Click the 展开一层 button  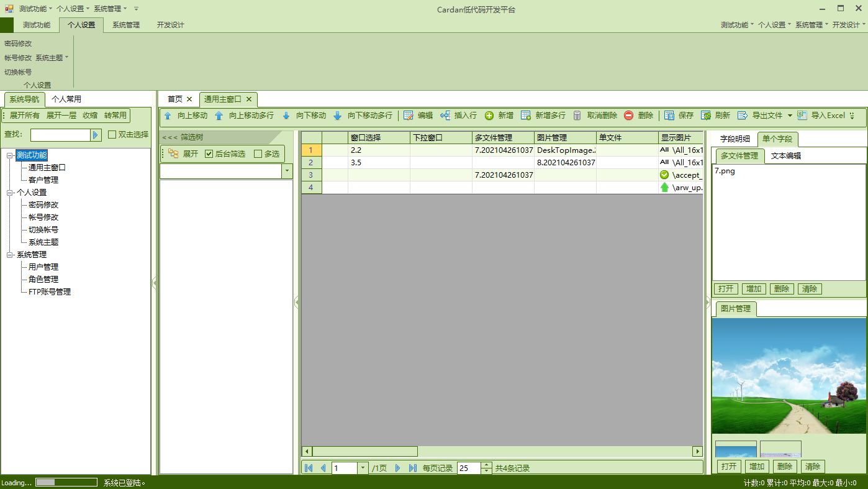click(x=61, y=116)
